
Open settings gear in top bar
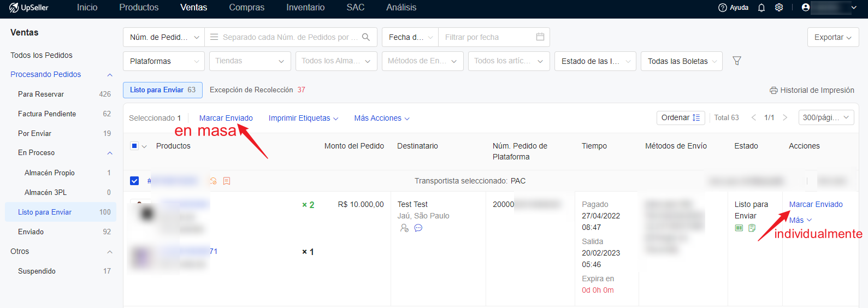[779, 8]
